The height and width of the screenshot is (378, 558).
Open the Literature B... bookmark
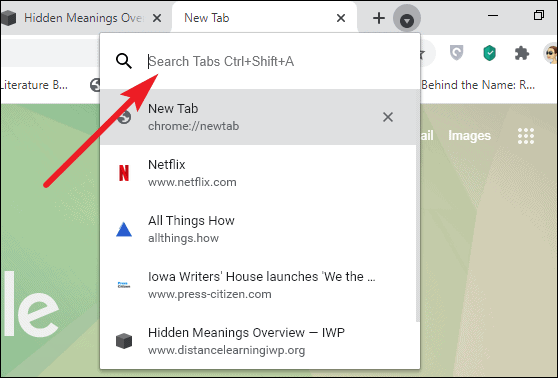(34, 85)
